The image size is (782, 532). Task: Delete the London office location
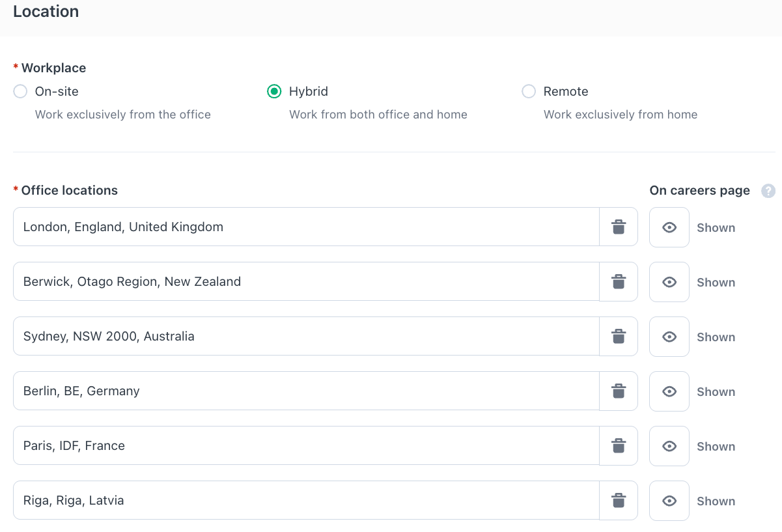[618, 227]
